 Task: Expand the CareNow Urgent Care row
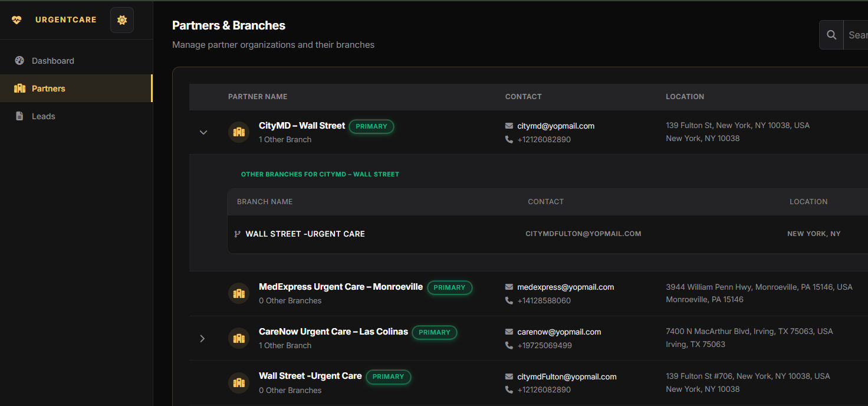pyautogui.click(x=202, y=339)
